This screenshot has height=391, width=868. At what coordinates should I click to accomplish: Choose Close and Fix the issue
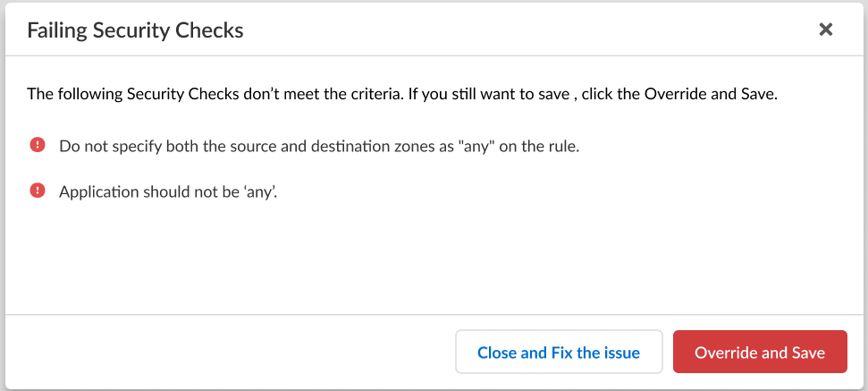point(559,353)
